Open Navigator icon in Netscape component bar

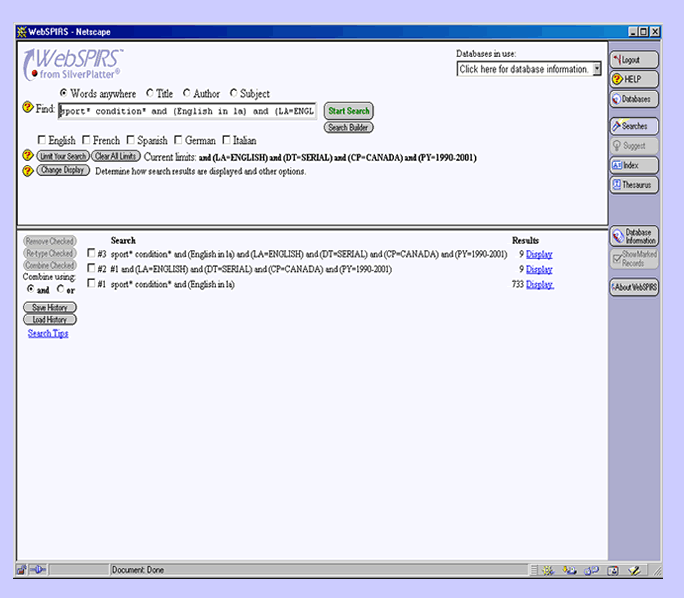point(548,570)
